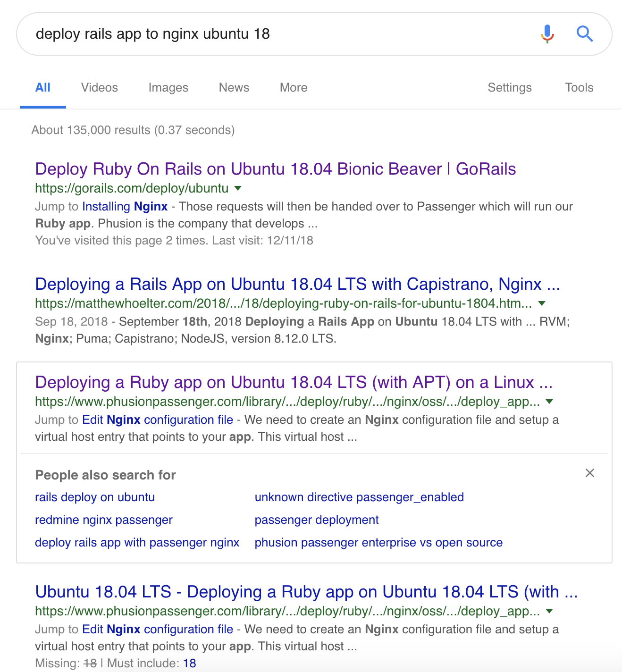
Task: Expand arrow beside Ubuntu 18.04 LTS result URL
Action: [x=549, y=611]
